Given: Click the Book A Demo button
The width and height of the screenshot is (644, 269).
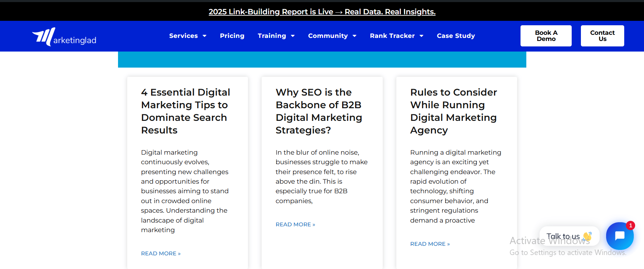Looking at the screenshot, I should tap(546, 36).
